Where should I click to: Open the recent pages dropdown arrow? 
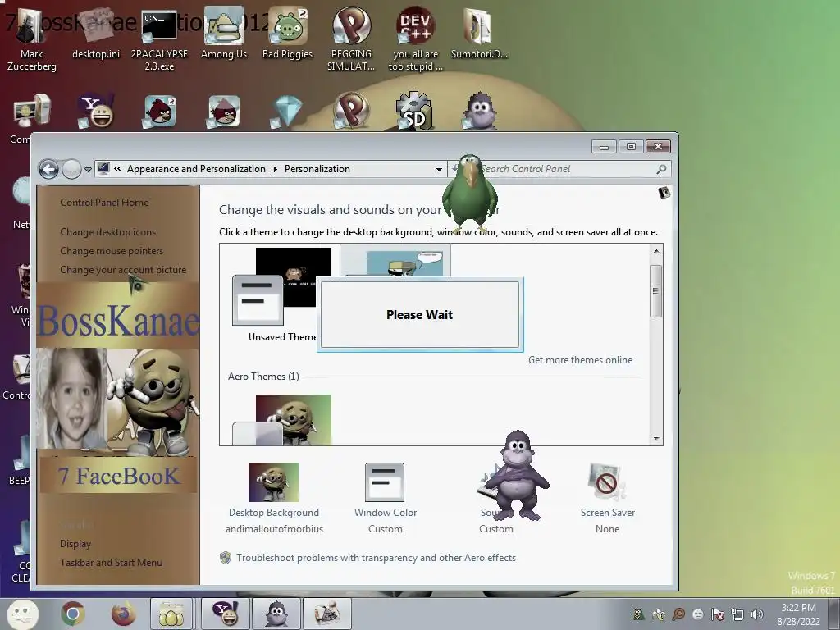coord(88,170)
